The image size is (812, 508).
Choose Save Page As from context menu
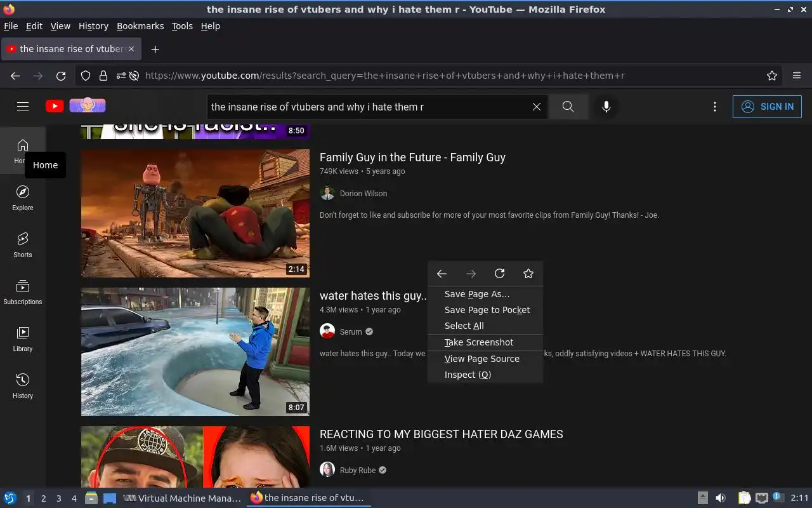485,294
